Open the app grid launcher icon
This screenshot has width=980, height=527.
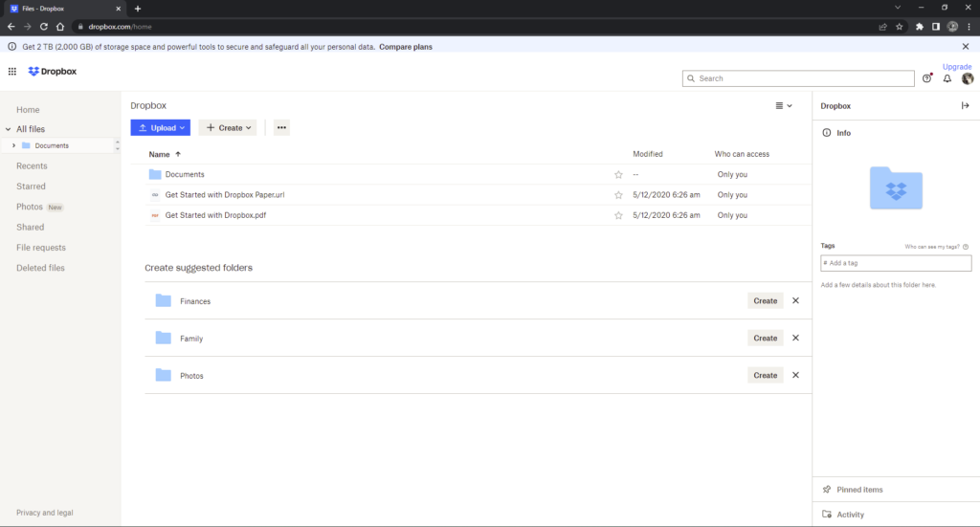coord(11,71)
